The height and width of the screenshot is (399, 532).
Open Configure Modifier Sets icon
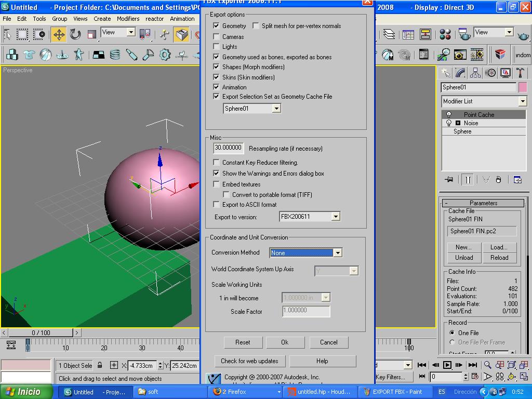coord(517,179)
